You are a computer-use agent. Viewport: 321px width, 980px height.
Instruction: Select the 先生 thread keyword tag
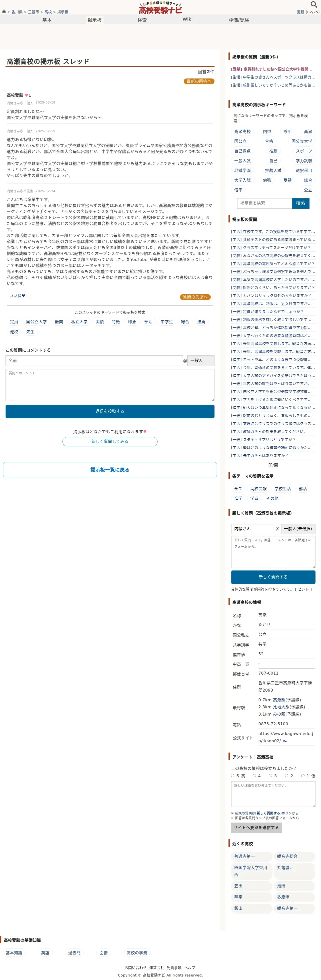30,332
